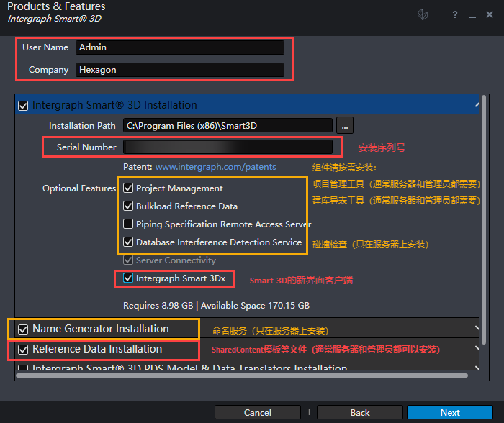Toggle Database Interference Detection Service checkbox
This screenshot has width=504, height=423.
point(129,242)
